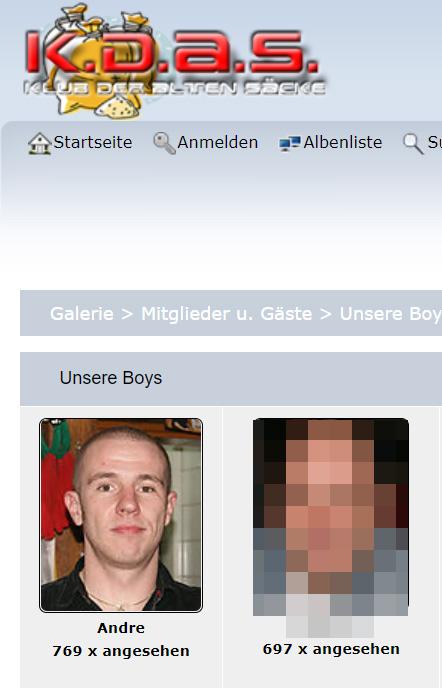442x688 pixels.
Task: Click the Galerie breadcrumb link
Action: 82,314
